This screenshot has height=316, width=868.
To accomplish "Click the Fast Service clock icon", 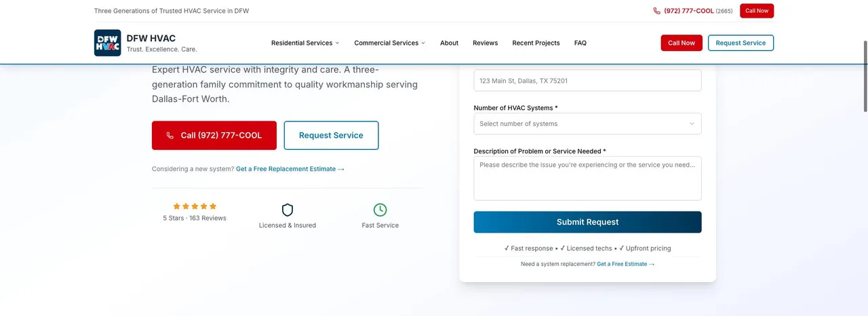I will (380, 210).
